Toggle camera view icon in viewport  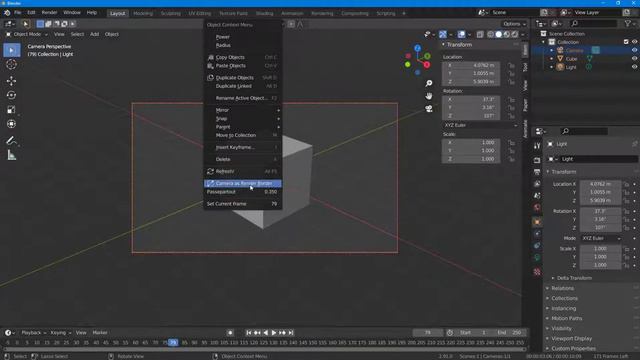[429, 109]
